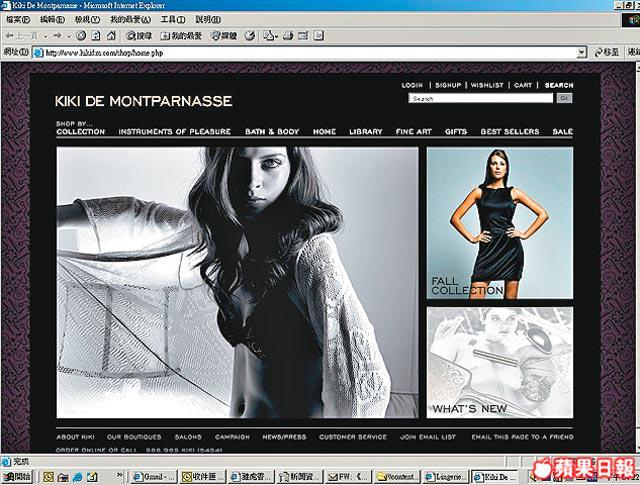Screen dimensions: 640x485
Task: Open the Favorites (我的最愛) toolbar button
Action: pyautogui.click(x=181, y=36)
